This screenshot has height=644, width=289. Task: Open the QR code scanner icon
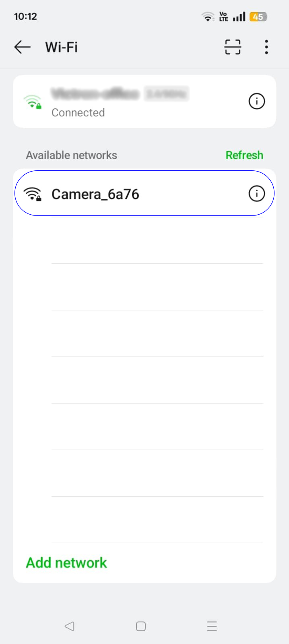(233, 47)
